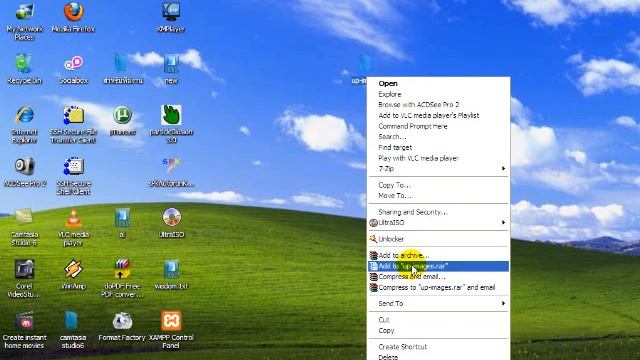
Task: Choose Cut from context menu
Action: (439, 320)
